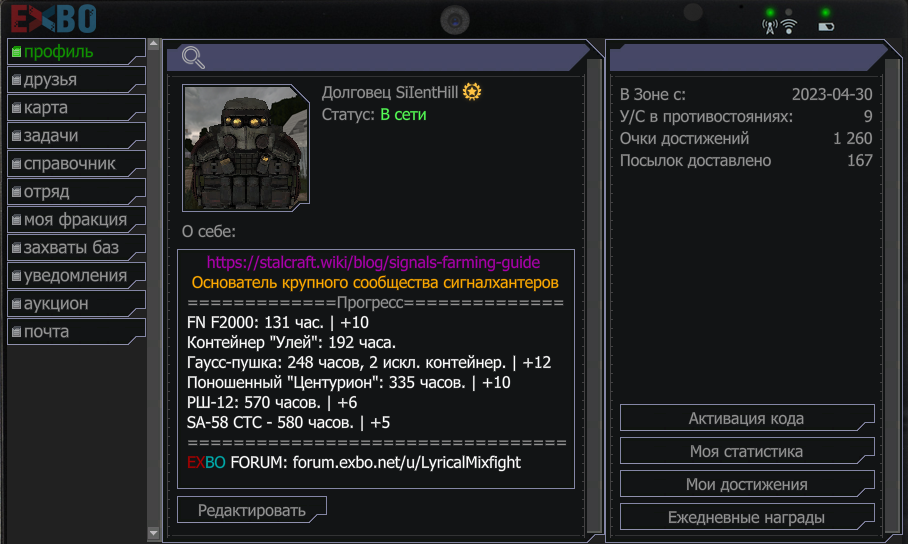Open the карта section

point(76,107)
